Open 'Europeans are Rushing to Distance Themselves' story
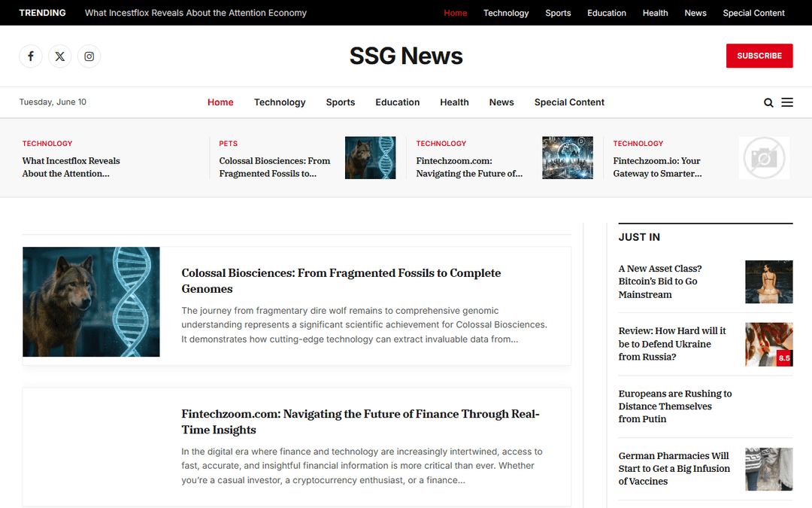The width and height of the screenshot is (812, 508). pos(674,406)
